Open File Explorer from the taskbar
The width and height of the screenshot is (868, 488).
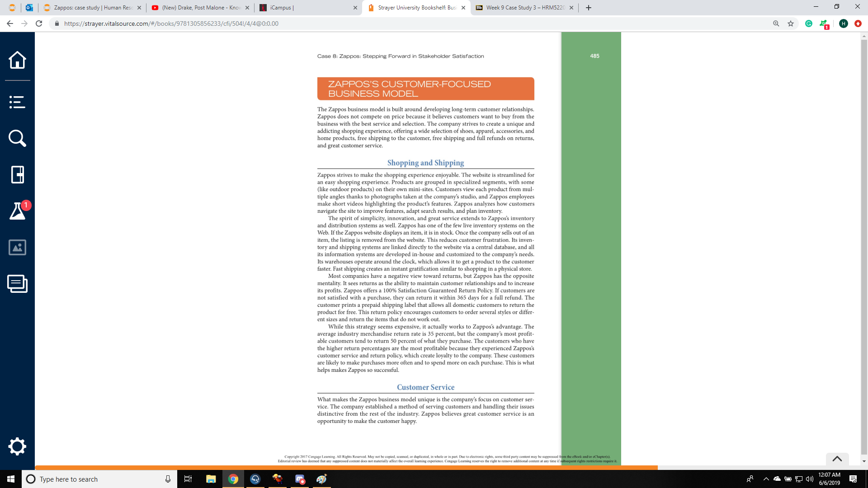click(211, 479)
